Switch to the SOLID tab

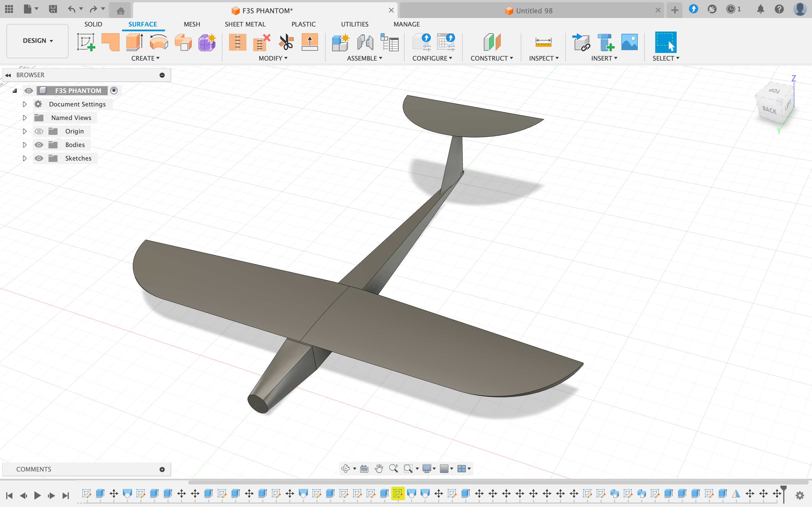point(93,24)
